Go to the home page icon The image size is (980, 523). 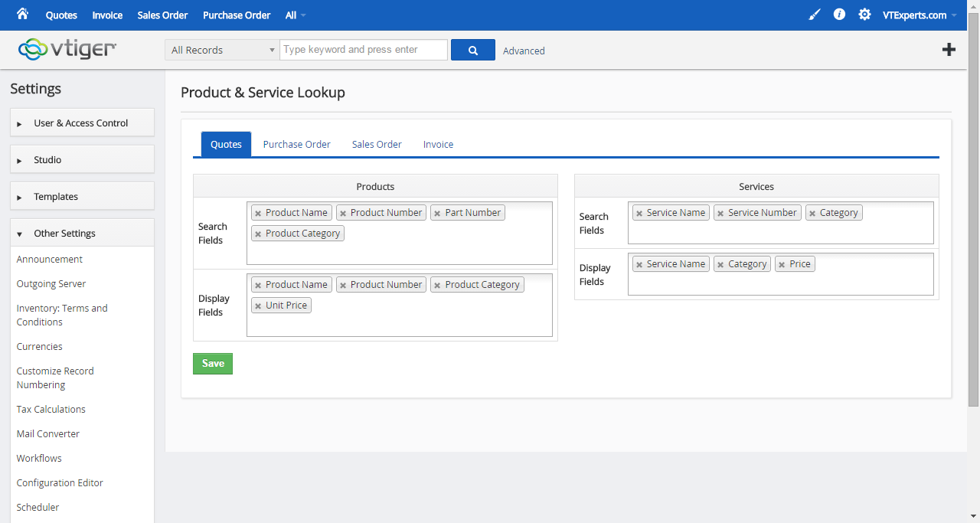(22, 15)
